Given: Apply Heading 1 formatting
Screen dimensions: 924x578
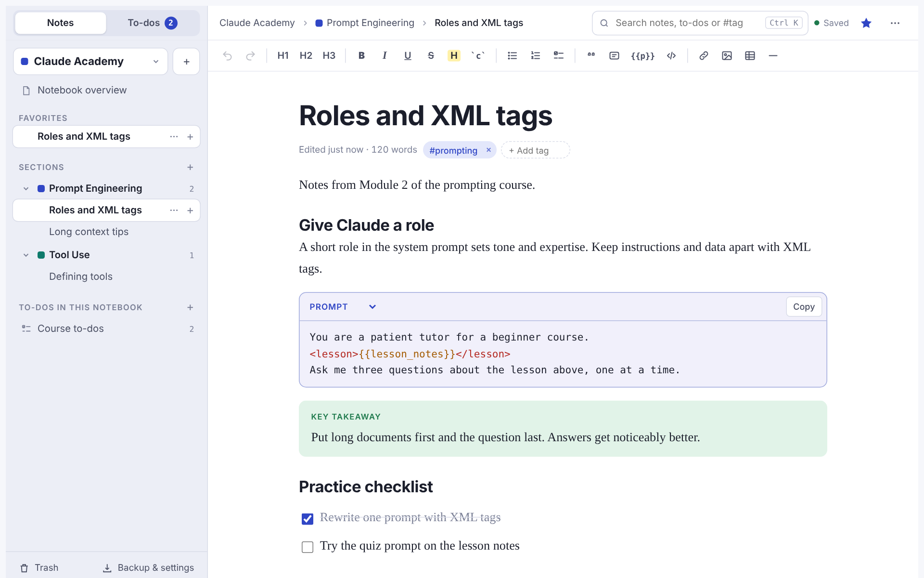Looking at the screenshot, I should point(283,56).
